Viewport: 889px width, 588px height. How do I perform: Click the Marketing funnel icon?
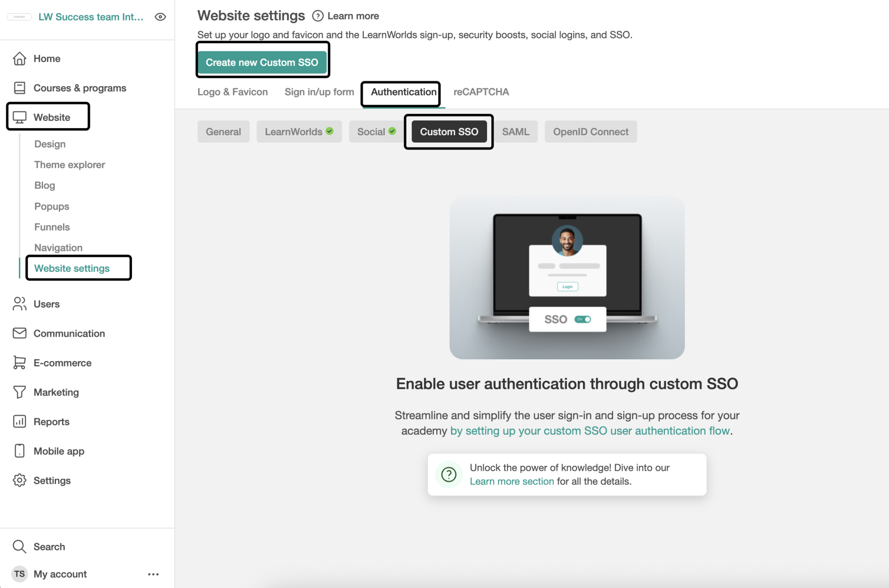19,392
